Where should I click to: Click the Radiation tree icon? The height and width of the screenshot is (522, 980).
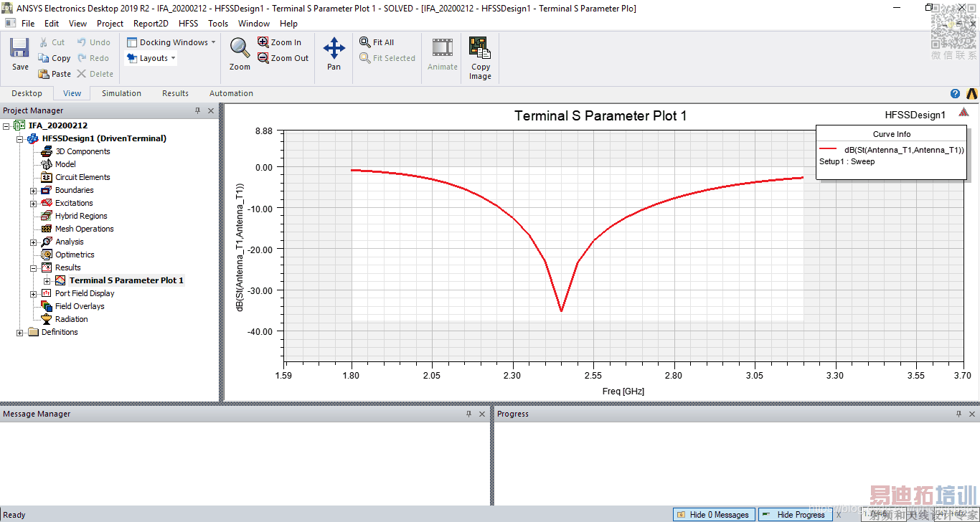47,319
